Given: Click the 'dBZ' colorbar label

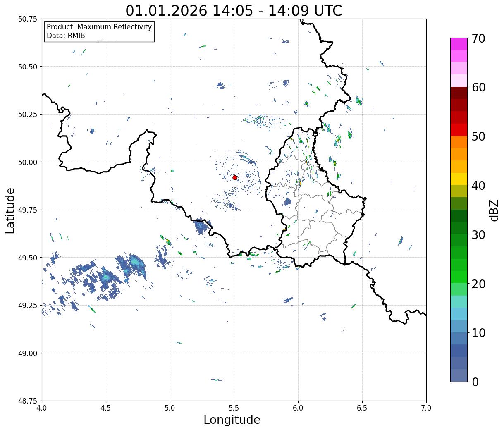Looking at the screenshot, I should coord(494,210).
